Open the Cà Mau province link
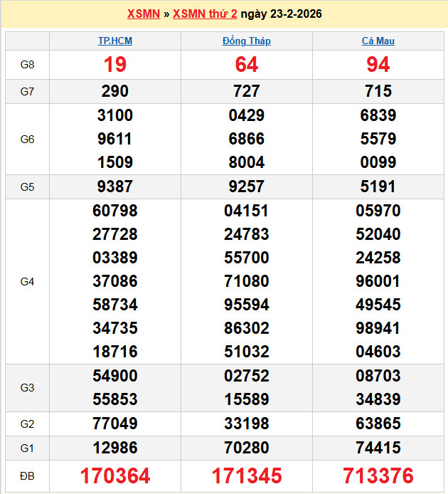448x494 pixels. click(x=378, y=41)
